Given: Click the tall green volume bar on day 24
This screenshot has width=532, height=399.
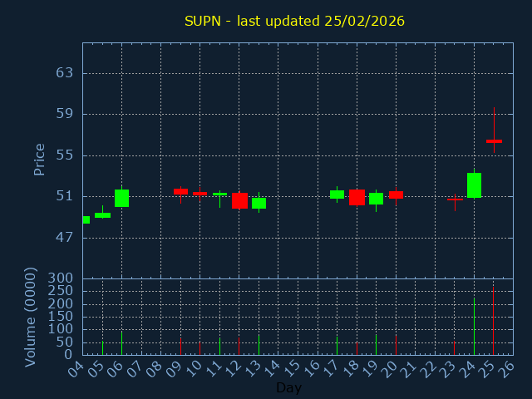Looking at the screenshot, I should pos(474,327).
